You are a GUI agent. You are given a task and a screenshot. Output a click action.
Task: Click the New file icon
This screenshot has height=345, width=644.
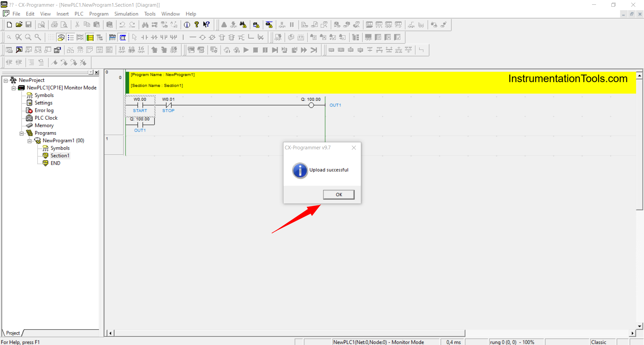point(9,24)
